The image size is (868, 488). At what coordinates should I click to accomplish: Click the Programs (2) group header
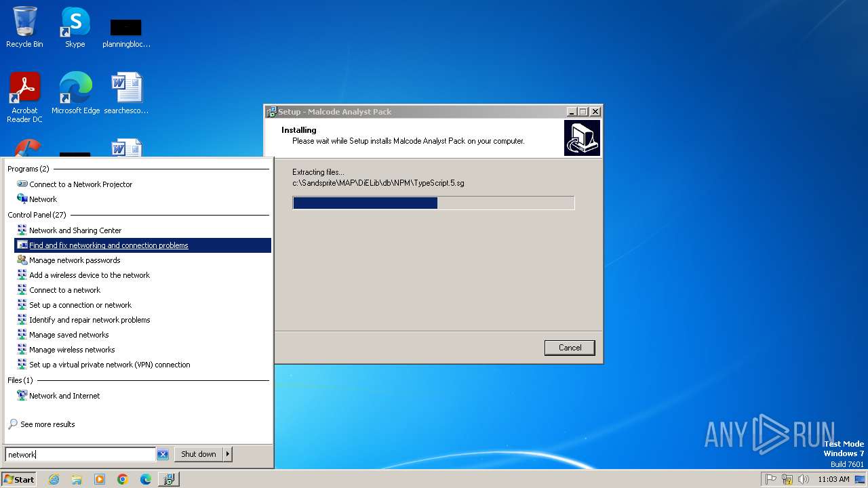pyautogui.click(x=28, y=169)
